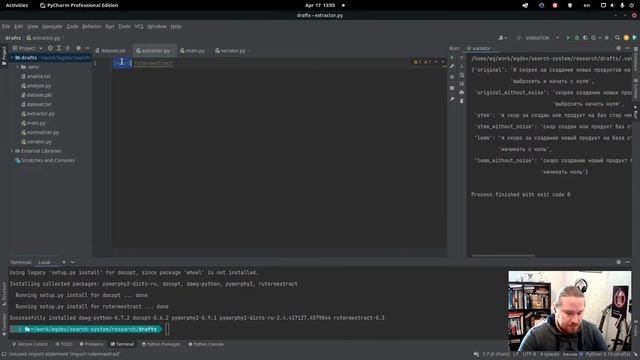Switch to the variator.py editor tab
Viewport: 640px width, 360px height.
click(x=233, y=51)
